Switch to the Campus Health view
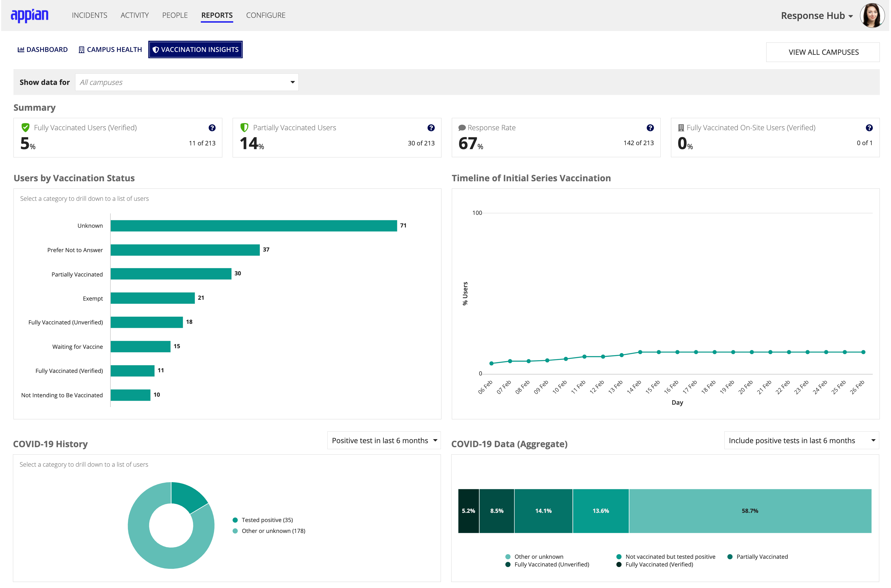 point(111,50)
